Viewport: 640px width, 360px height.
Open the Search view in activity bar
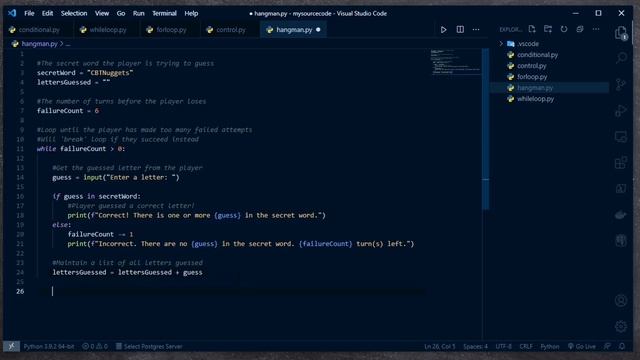[621, 58]
